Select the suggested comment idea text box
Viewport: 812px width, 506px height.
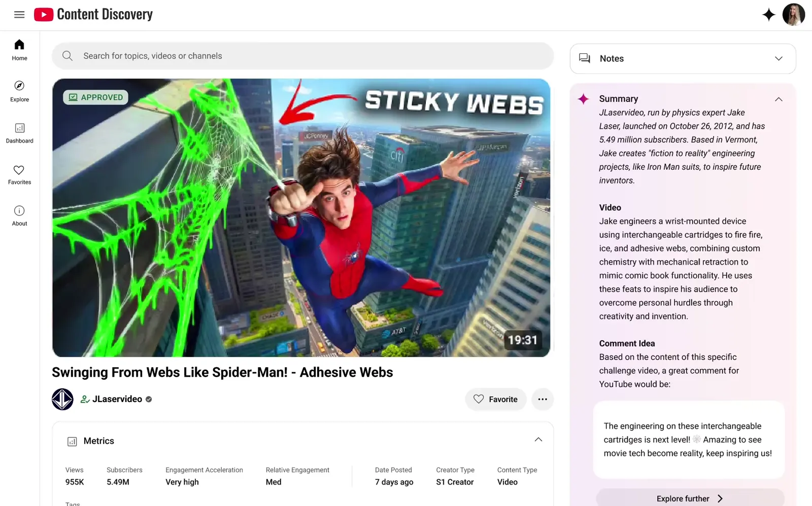coord(689,440)
